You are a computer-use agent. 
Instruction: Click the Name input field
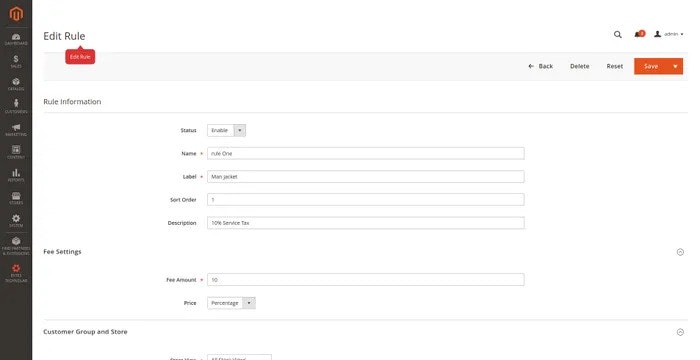[x=366, y=153]
